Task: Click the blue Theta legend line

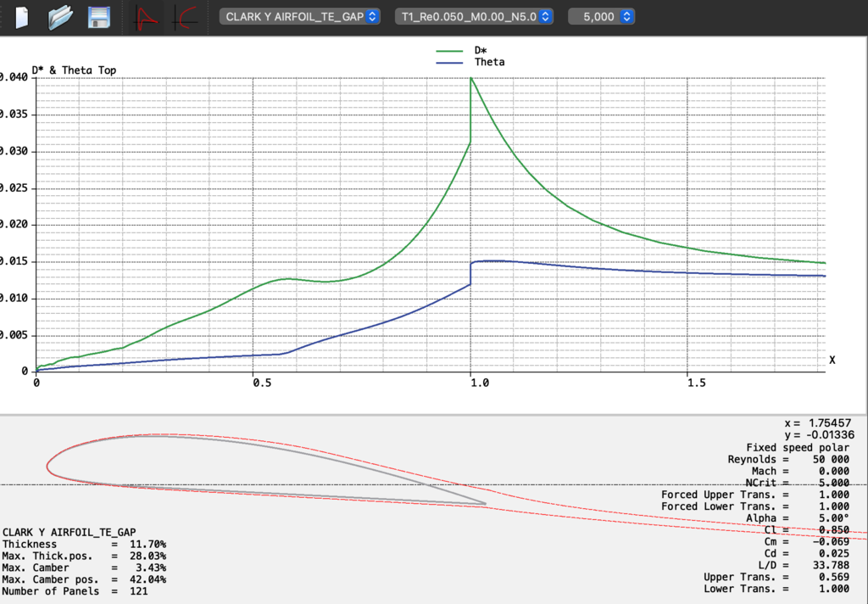Action: click(x=450, y=63)
